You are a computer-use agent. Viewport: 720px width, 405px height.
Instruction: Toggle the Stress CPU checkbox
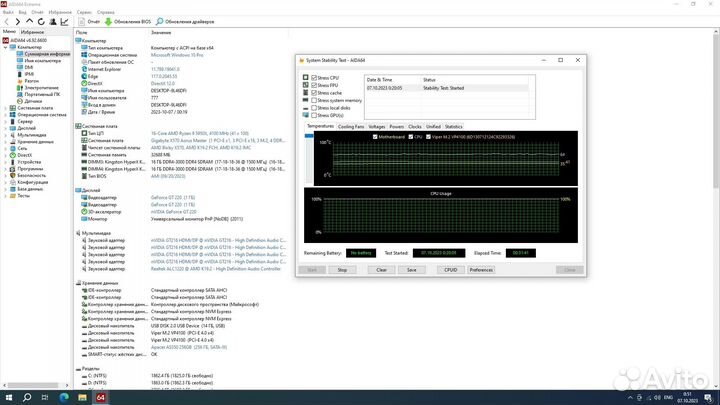[314, 78]
